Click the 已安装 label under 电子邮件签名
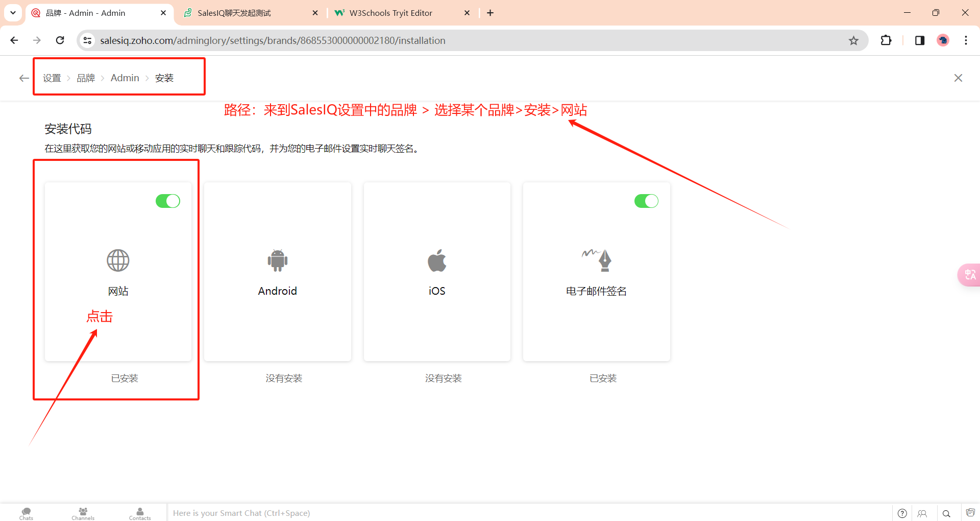 [603, 378]
